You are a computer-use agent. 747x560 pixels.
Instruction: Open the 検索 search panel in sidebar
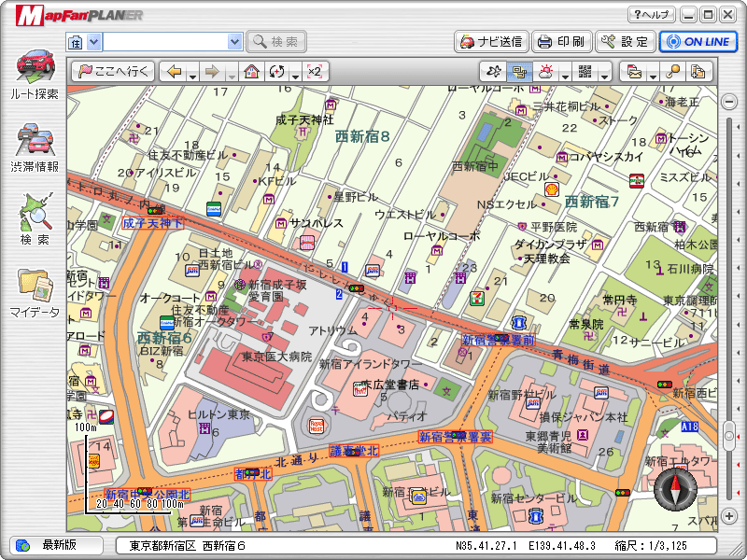tap(35, 219)
